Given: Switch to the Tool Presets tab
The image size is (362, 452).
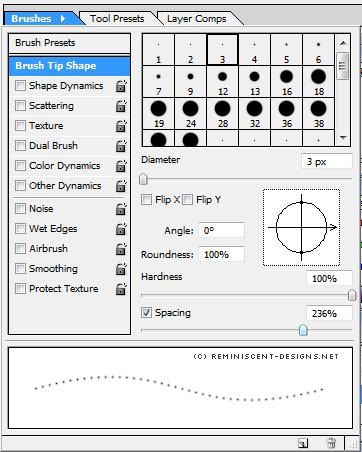Looking at the screenshot, I should pos(117,18).
